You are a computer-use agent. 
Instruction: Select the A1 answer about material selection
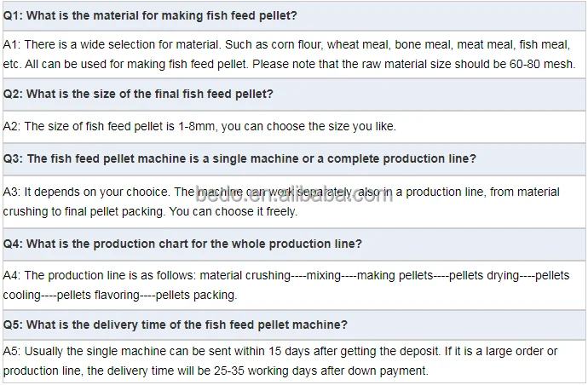294,55
